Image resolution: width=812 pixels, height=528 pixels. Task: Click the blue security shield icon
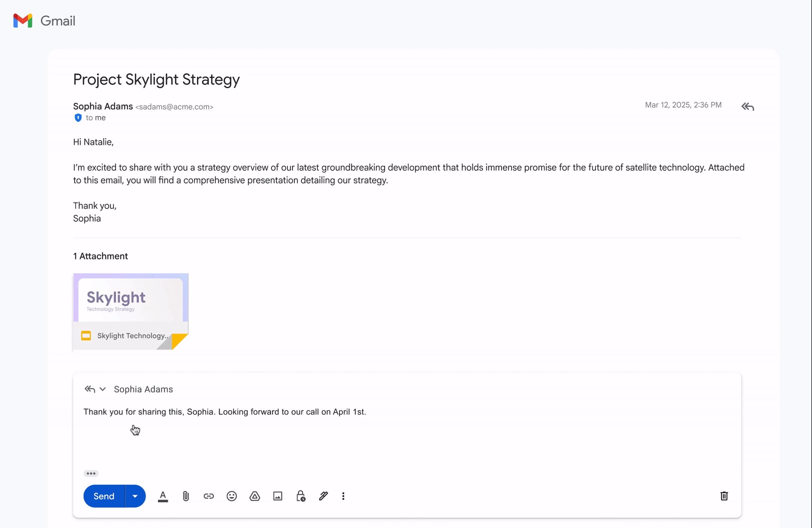coord(78,118)
